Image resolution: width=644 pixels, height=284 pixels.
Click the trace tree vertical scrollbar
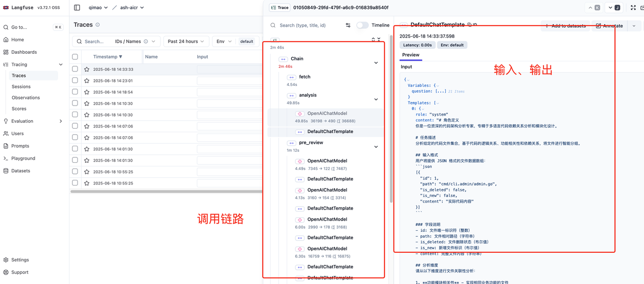391,118
